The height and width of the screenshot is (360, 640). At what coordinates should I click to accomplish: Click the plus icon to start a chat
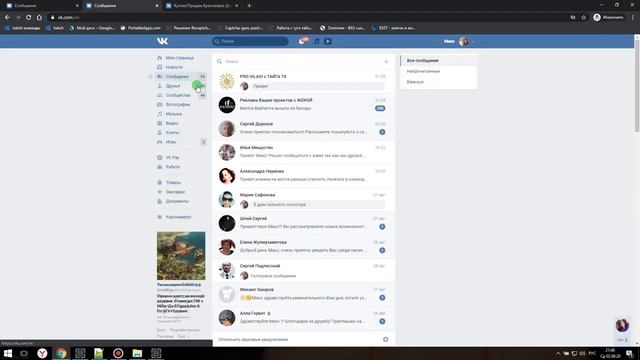click(x=386, y=62)
